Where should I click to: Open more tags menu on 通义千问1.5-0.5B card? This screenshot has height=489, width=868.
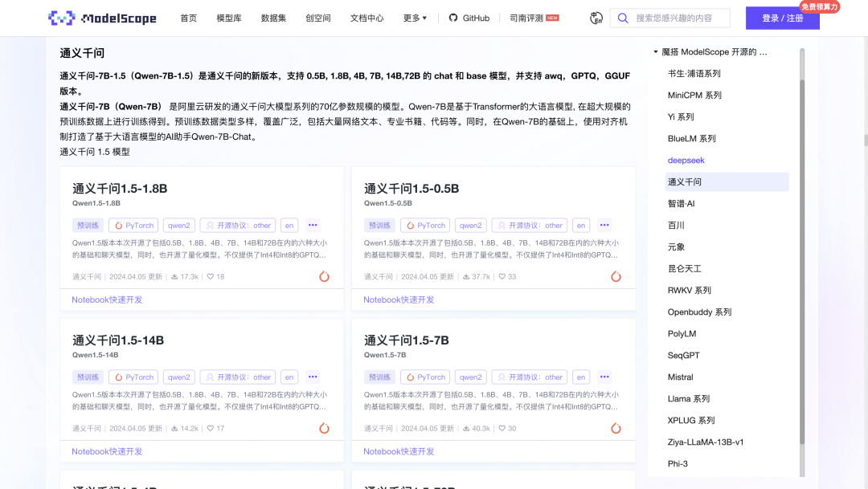click(x=604, y=225)
